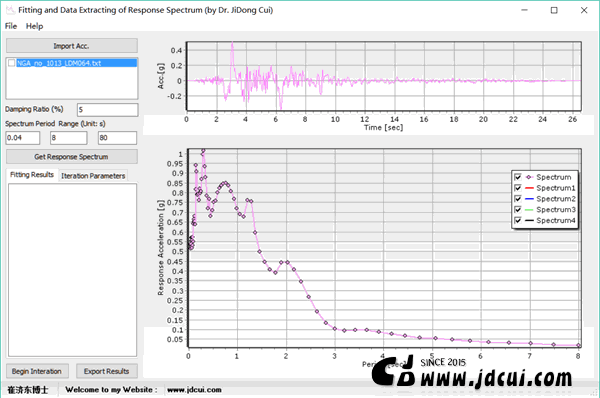The image size is (600, 398).
Task: Click the Export Results button
Action: [107, 371]
